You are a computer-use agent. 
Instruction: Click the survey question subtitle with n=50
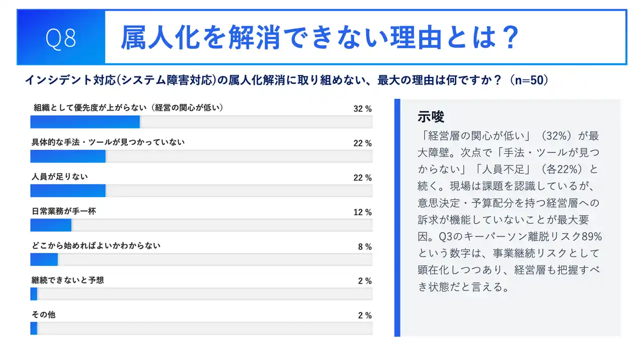(x=286, y=80)
